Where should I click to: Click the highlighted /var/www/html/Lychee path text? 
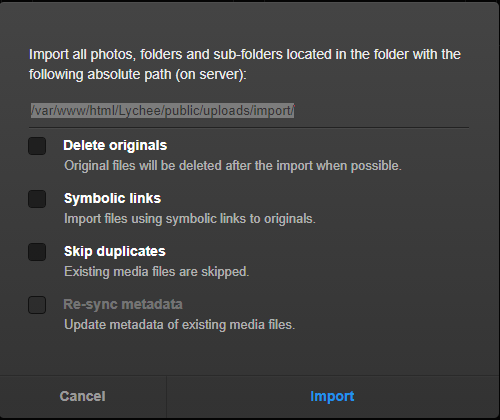point(163,111)
